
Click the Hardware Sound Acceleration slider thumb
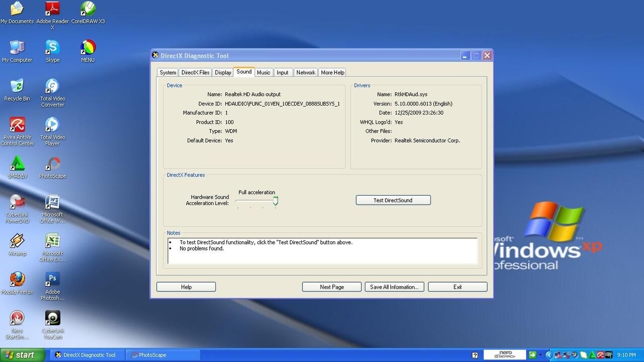click(275, 201)
